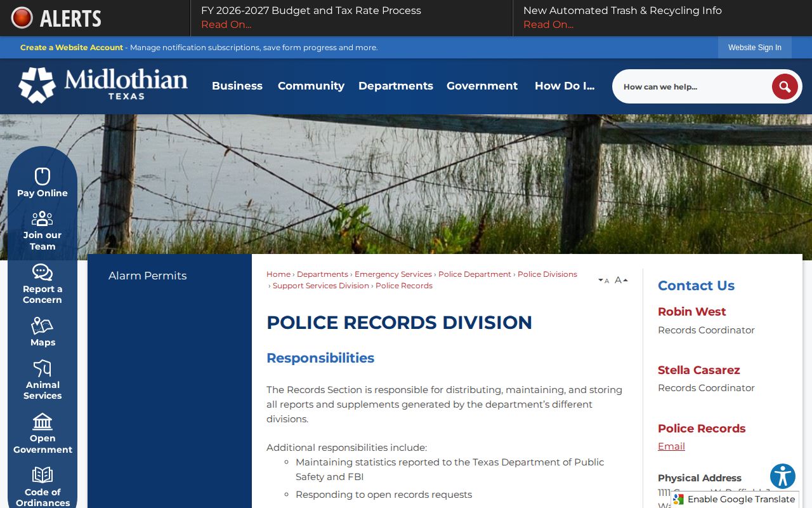812x508 pixels.
Task: Click the Police Department breadcrumb
Action: click(x=475, y=274)
